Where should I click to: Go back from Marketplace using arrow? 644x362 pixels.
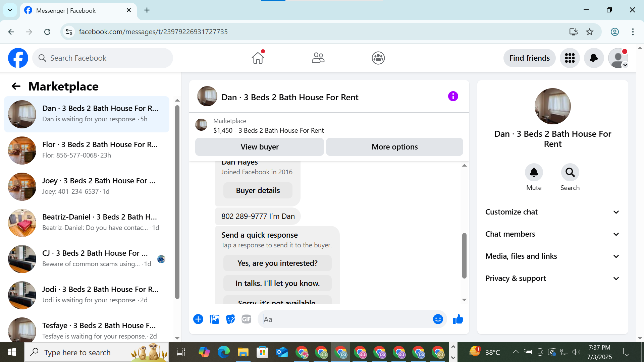click(x=16, y=86)
